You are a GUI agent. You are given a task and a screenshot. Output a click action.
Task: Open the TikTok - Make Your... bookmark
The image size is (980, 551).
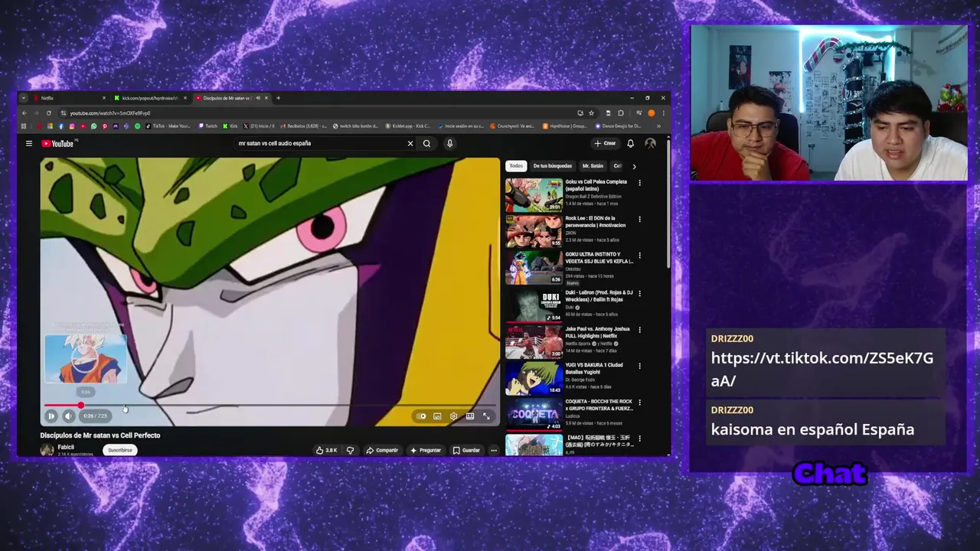pyautogui.click(x=168, y=126)
